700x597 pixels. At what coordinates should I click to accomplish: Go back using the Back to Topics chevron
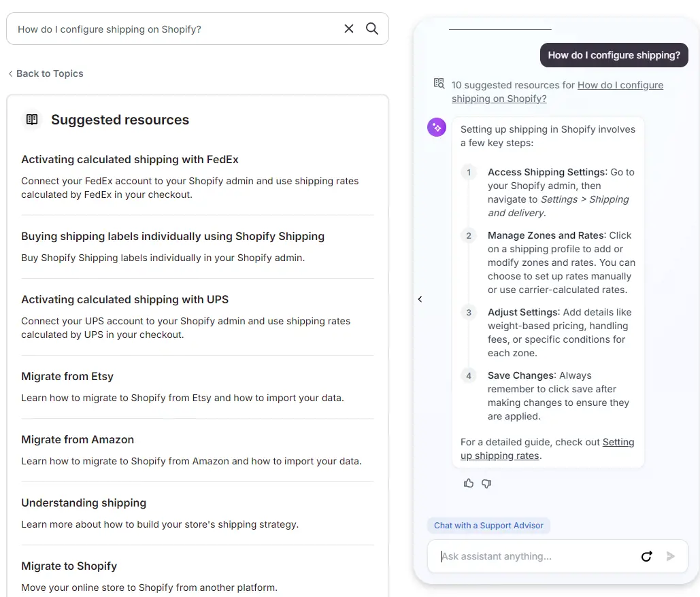(11, 73)
